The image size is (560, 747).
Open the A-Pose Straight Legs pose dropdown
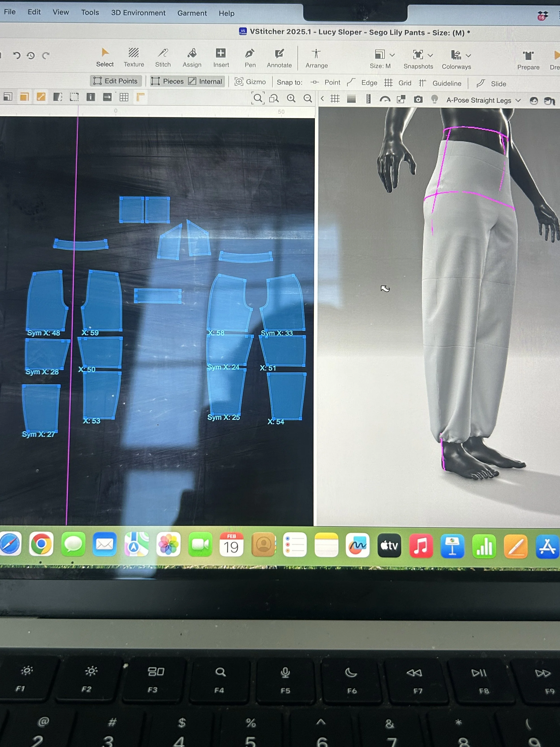tap(483, 100)
